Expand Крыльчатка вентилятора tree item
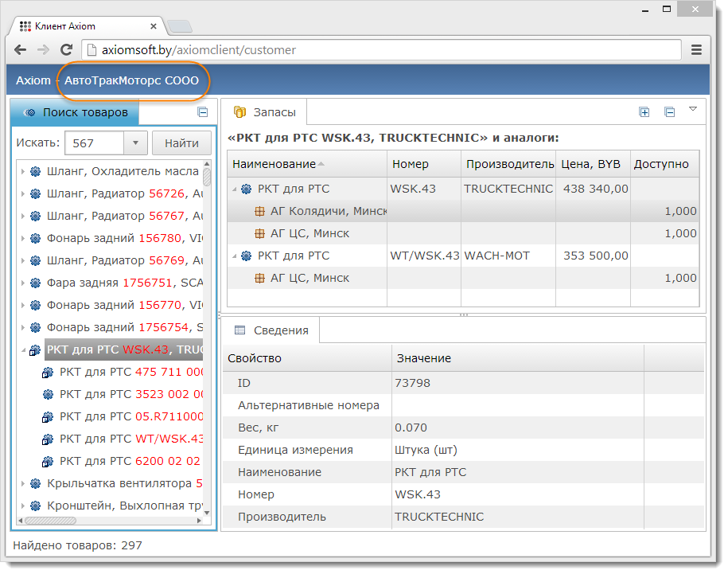Screen dimensions: 728x574 [23, 483]
